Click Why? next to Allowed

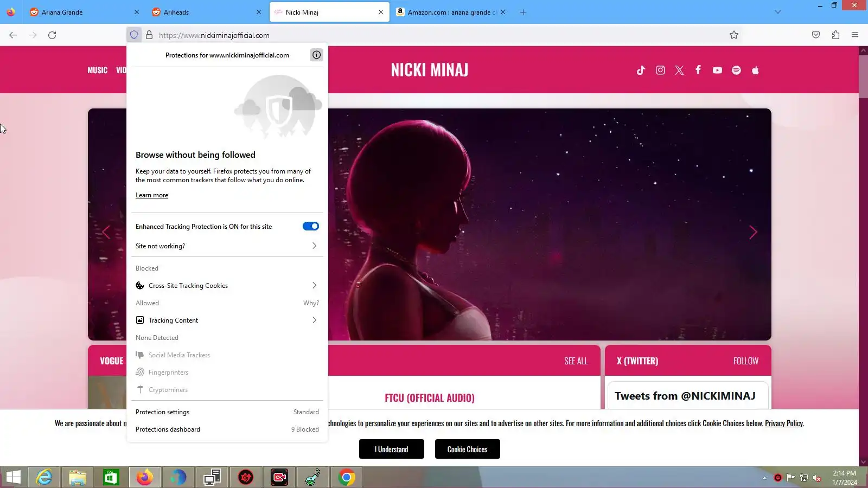tap(311, 303)
